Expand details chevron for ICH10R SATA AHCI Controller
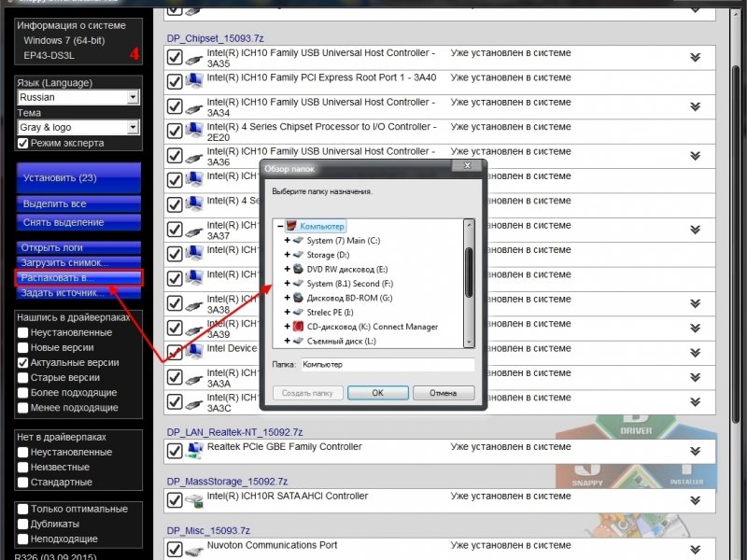Viewport: 747px width, 560px height. pos(695,500)
